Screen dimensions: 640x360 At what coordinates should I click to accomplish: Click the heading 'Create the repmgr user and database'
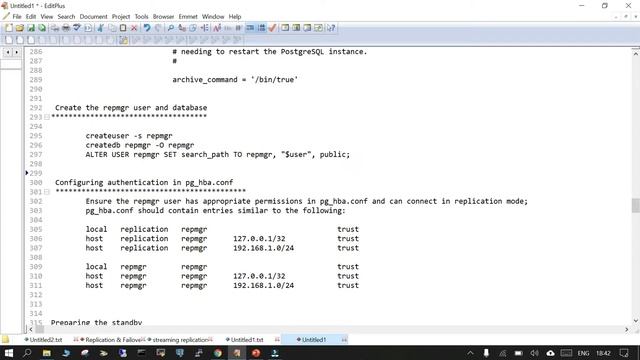click(131, 108)
